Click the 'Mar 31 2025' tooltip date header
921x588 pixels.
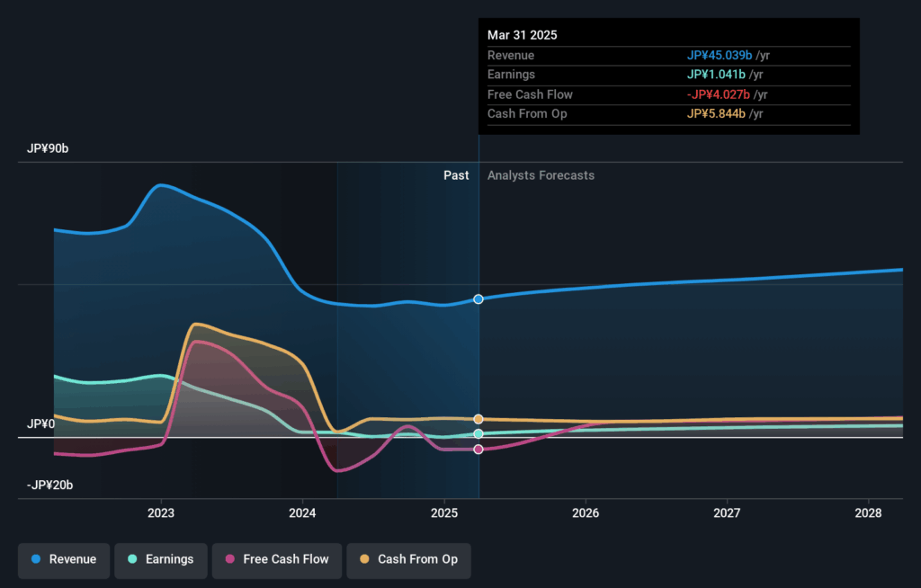pos(523,35)
